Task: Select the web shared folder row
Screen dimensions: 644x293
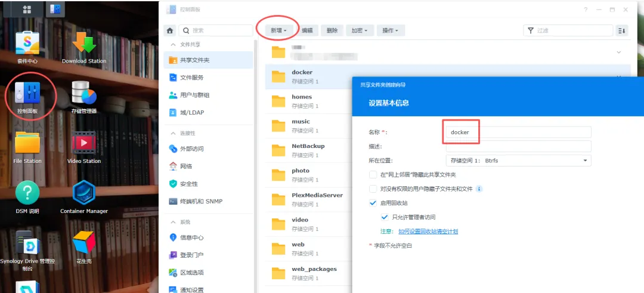Action: tap(309, 249)
